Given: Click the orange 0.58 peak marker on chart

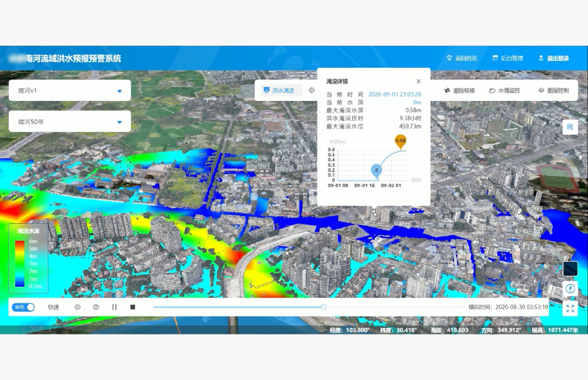Looking at the screenshot, I should (x=401, y=142).
